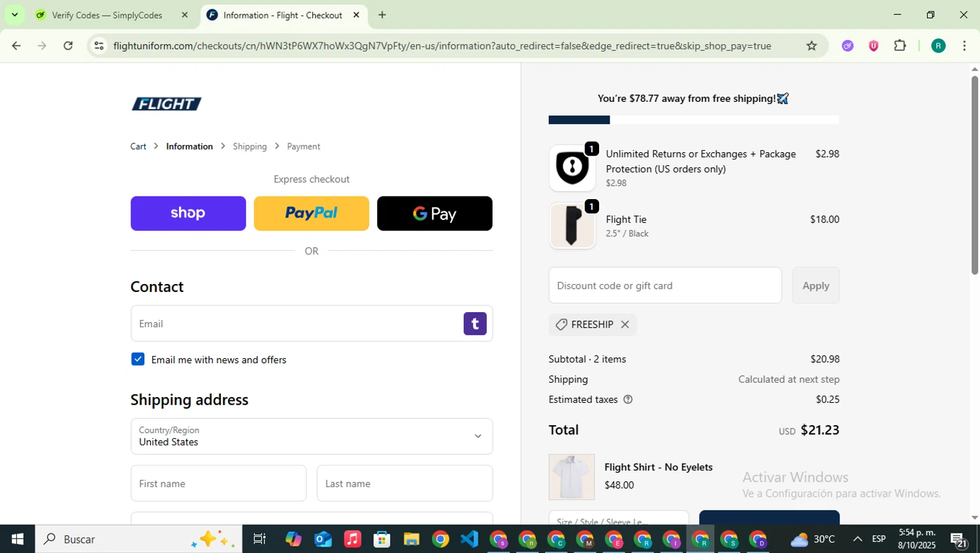The width and height of the screenshot is (980, 553).
Task: Open tab search dropdown arrow
Action: pyautogui.click(x=14, y=15)
